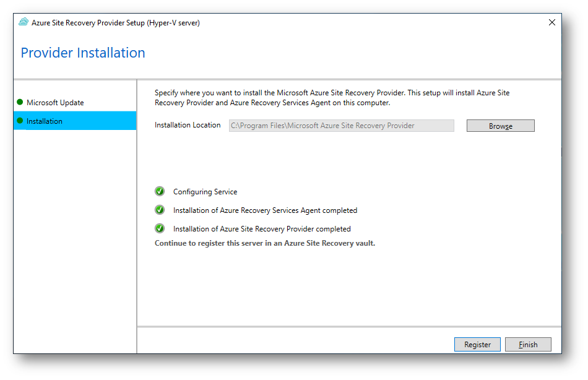Click the 'Continue to register this server' message

(x=265, y=243)
